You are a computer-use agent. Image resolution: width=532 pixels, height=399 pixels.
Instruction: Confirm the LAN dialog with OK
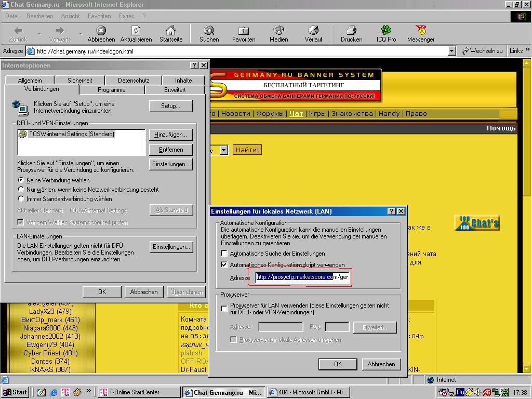(x=338, y=364)
